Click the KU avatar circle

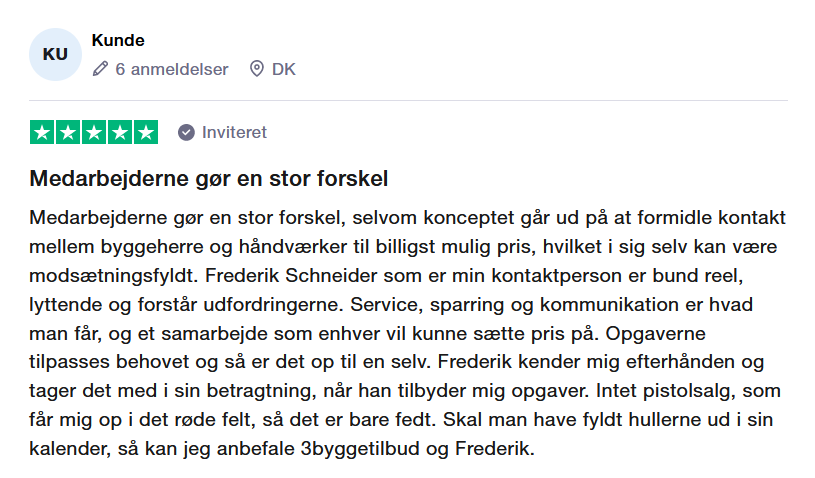pyautogui.click(x=55, y=54)
